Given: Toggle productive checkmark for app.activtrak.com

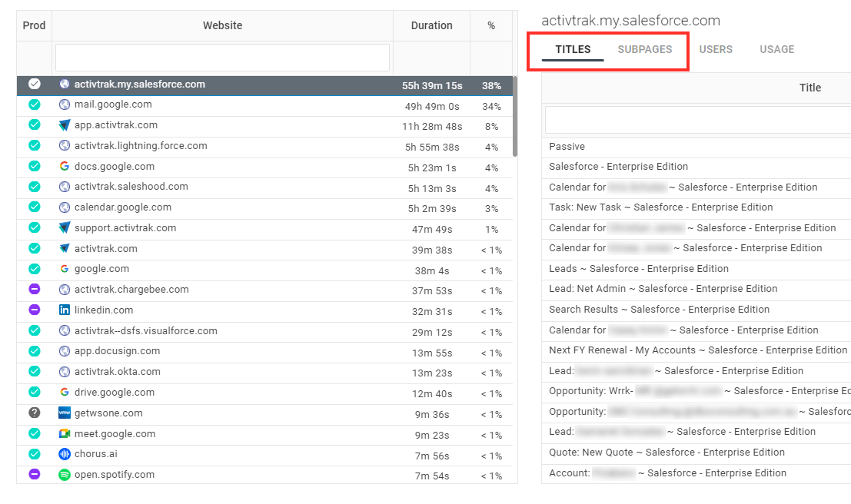Looking at the screenshot, I should click(34, 124).
